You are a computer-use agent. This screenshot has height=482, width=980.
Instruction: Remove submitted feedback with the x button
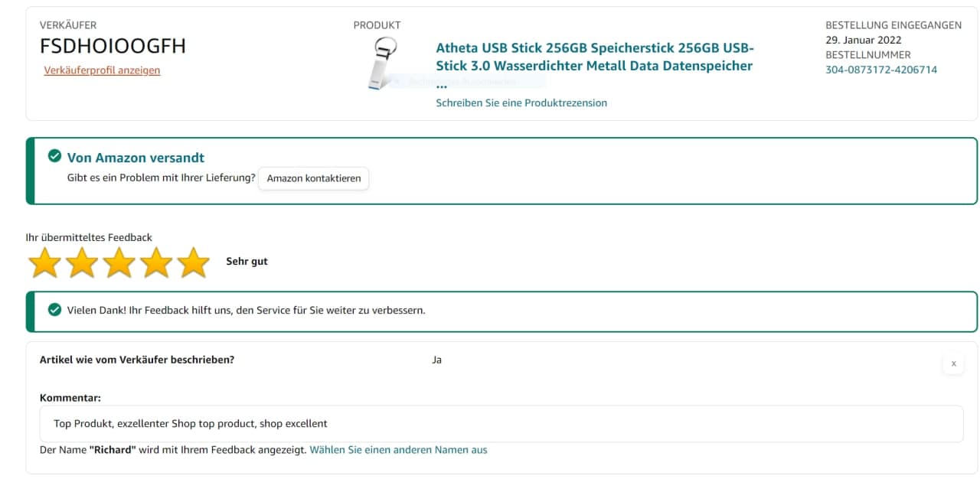tap(953, 364)
